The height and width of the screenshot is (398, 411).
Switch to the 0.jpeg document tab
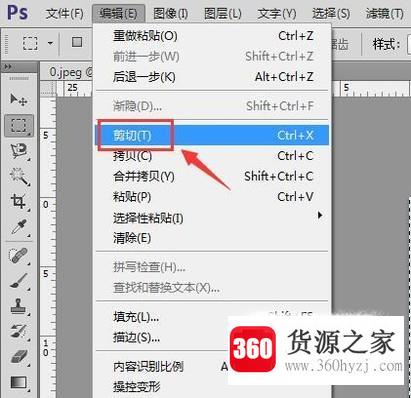[x=67, y=72]
